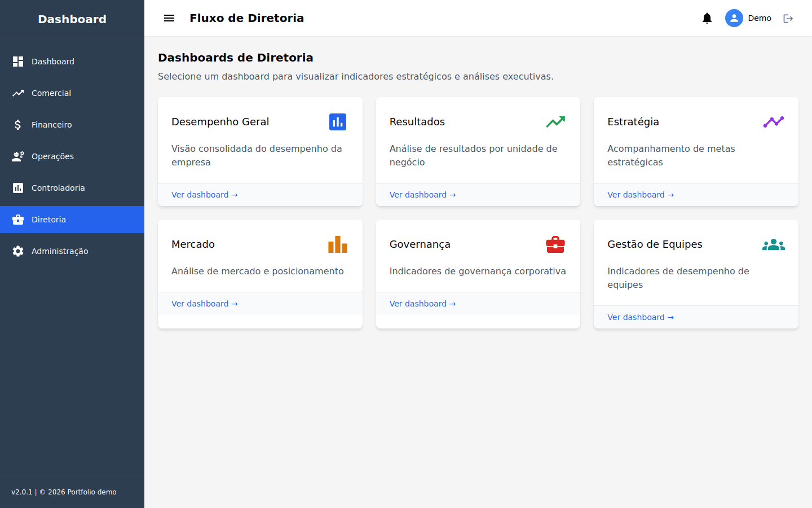The image size is (812, 508).
Task: Go to the Comercial section
Action: [x=72, y=93]
